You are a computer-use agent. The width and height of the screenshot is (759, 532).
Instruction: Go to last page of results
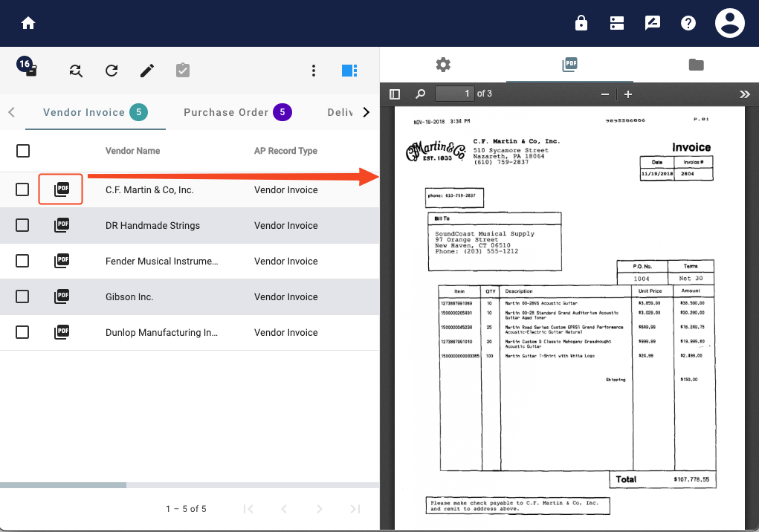pos(355,509)
